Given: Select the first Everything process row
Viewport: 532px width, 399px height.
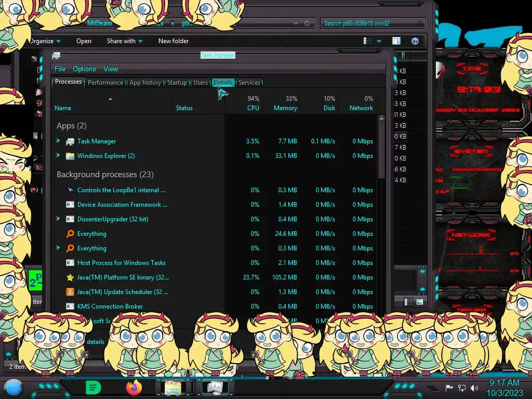Looking at the screenshot, I should [x=214, y=234].
